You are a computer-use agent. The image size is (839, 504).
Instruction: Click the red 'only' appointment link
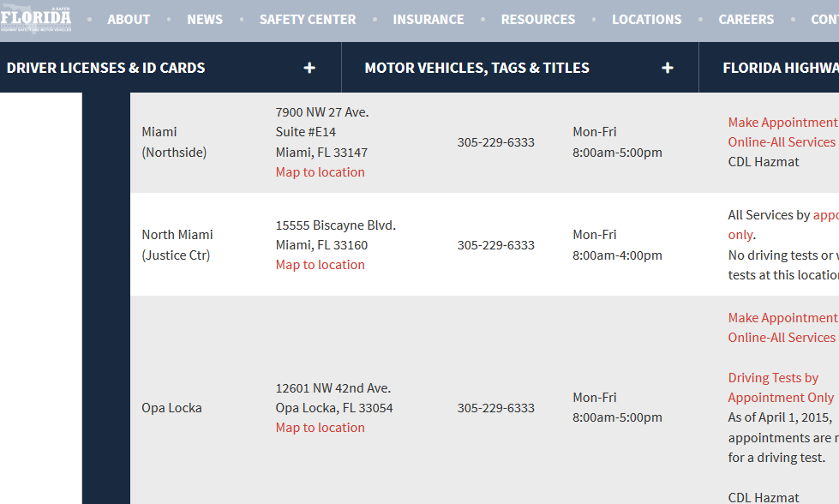[740, 235]
